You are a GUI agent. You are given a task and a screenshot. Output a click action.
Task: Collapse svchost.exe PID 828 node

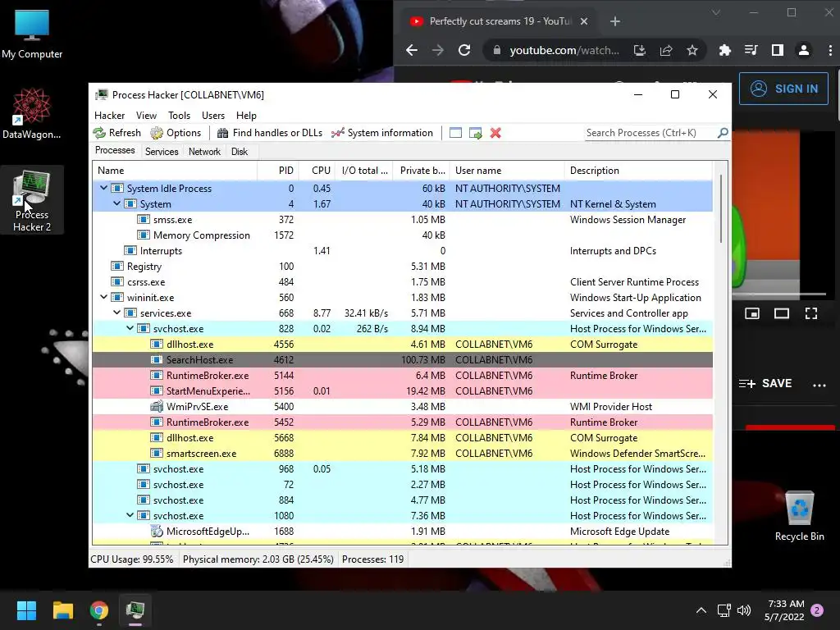pyautogui.click(x=130, y=328)
